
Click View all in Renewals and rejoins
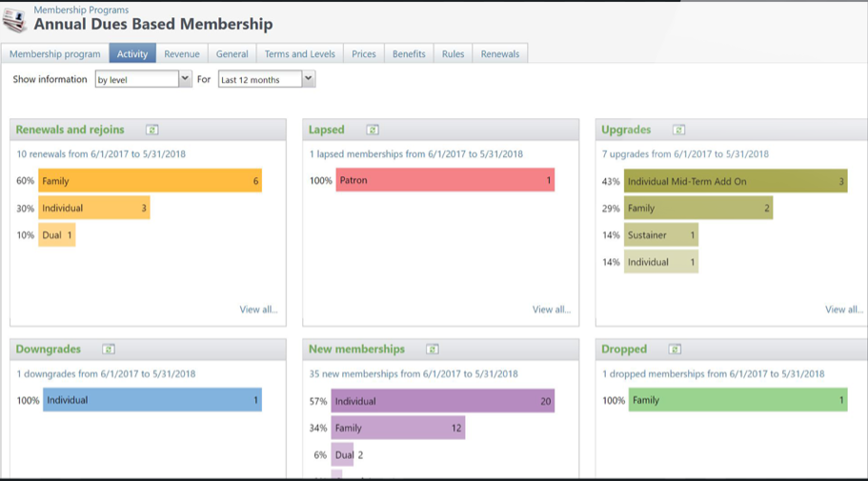coord(259,310)
